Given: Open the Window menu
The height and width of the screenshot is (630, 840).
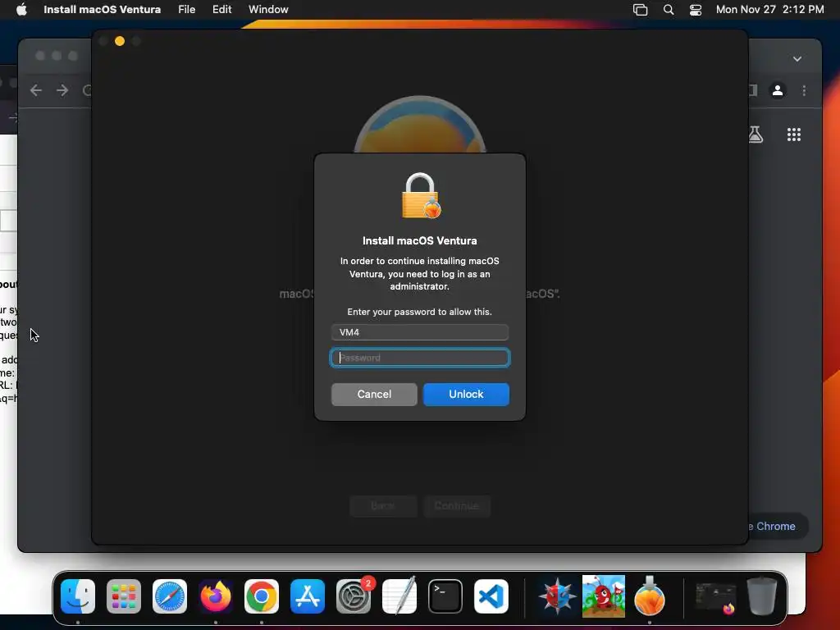Looking at the screenshot, I should 268,9.
